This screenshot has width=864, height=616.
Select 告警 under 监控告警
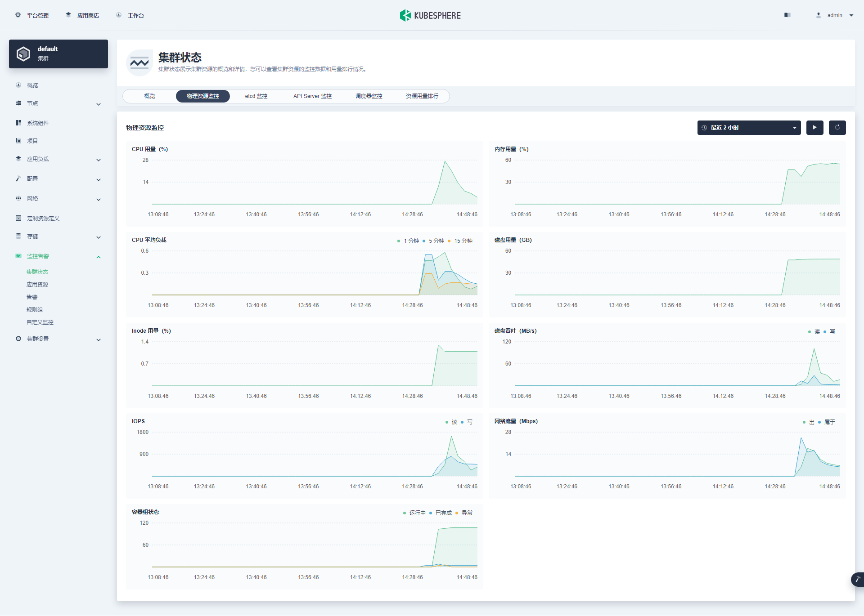32,297
